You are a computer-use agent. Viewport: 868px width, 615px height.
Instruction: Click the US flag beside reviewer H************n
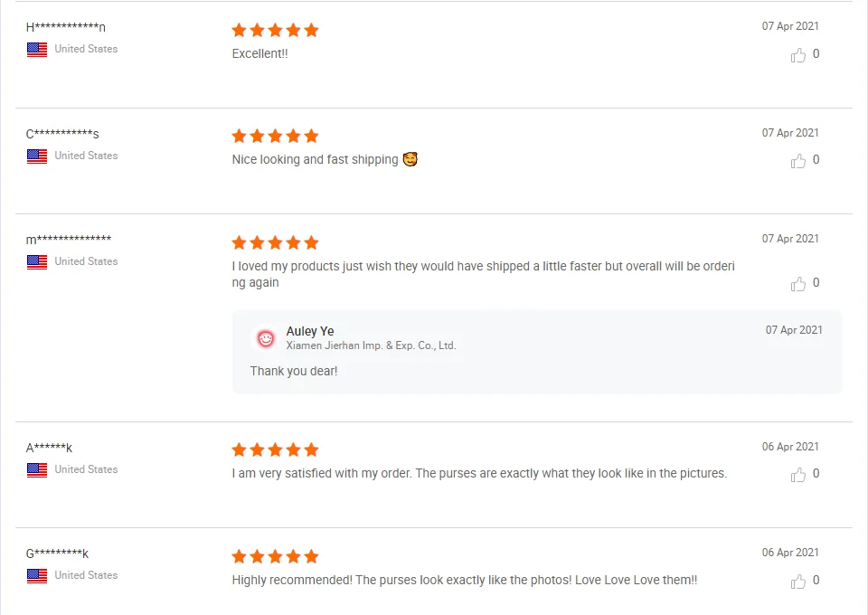click(37, 50)
